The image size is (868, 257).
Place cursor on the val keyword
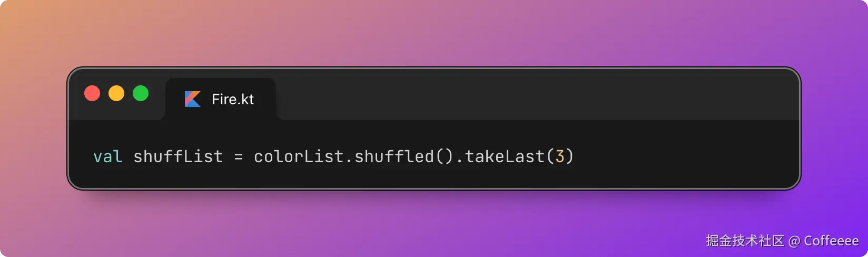pos(108,156)
